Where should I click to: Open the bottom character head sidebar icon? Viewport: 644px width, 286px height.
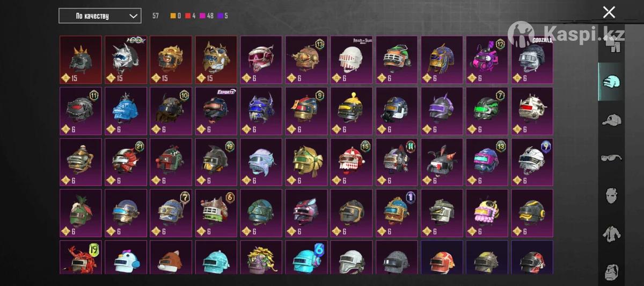coord(611,271)
